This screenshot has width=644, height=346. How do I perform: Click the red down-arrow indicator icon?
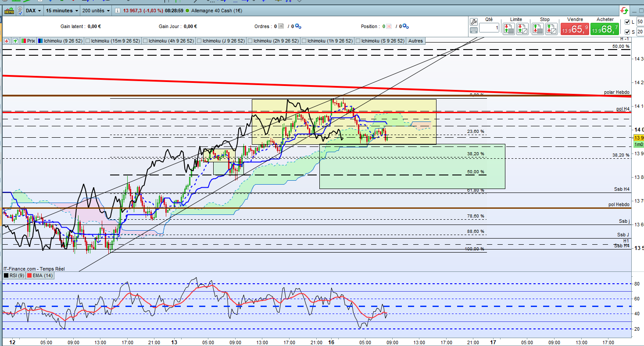[x=7, y=41]
